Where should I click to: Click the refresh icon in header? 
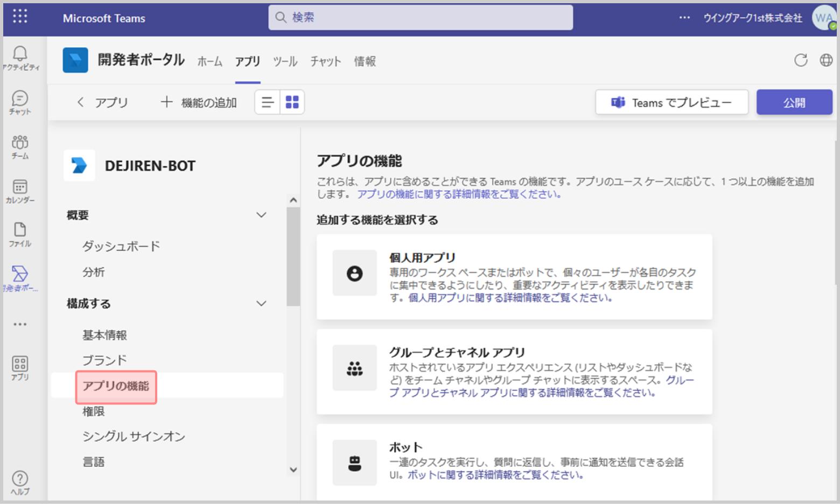click(x=801, y=60)
